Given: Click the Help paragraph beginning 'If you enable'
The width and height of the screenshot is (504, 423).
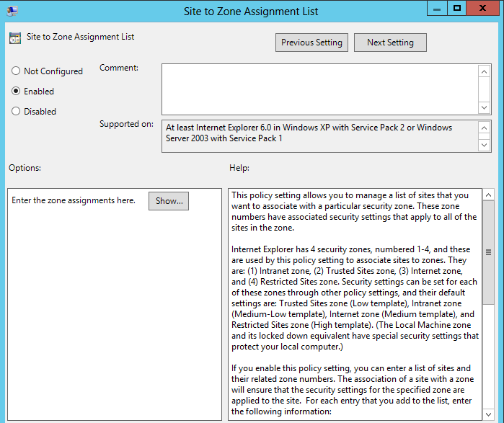Looking at the screenshot, I should (353, 390).
